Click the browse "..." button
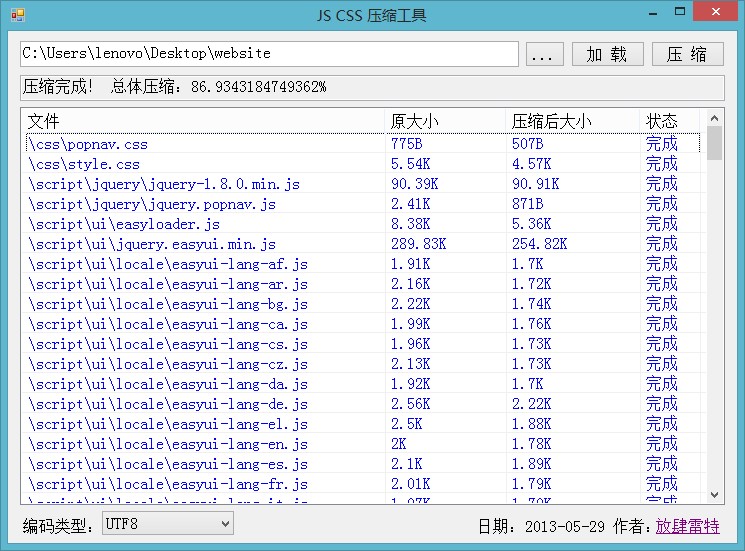 [544, 54]
